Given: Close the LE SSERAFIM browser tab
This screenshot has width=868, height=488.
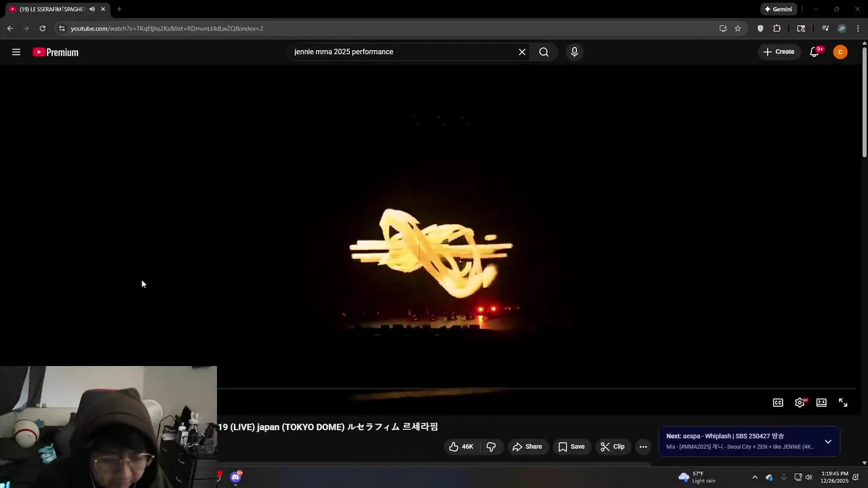Looking at the screenshot, I should click(x=103, y=9).
